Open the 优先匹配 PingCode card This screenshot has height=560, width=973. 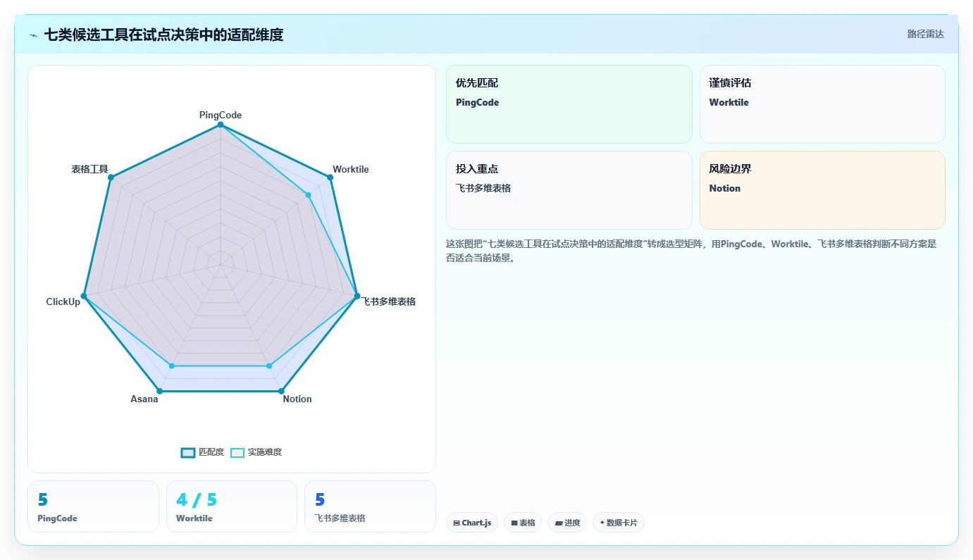pos(569,104)
